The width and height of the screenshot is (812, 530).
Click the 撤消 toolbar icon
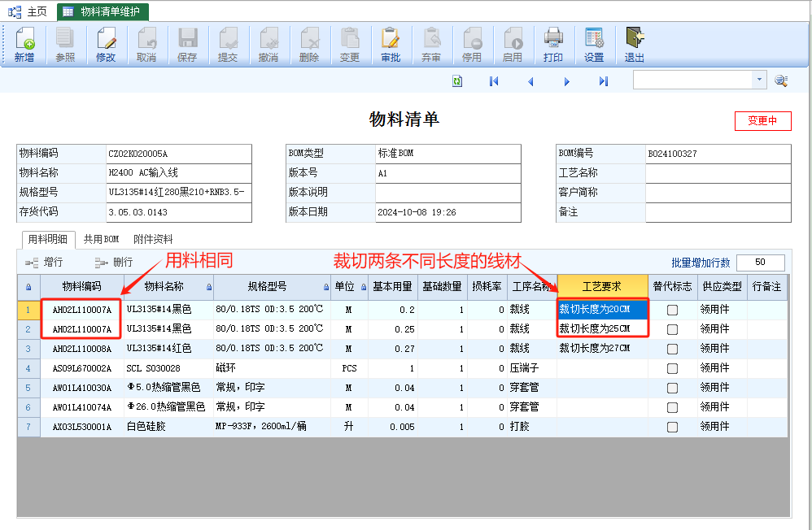coord(268,45)
